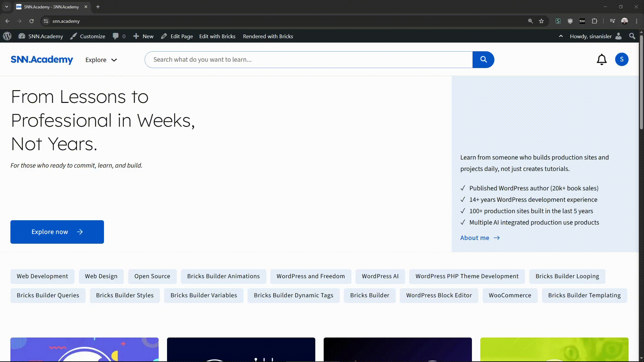Screen dimensions: 644x362
Task: Click the comments bubble icon in admin bar
Action: click(x=116, y=36)
